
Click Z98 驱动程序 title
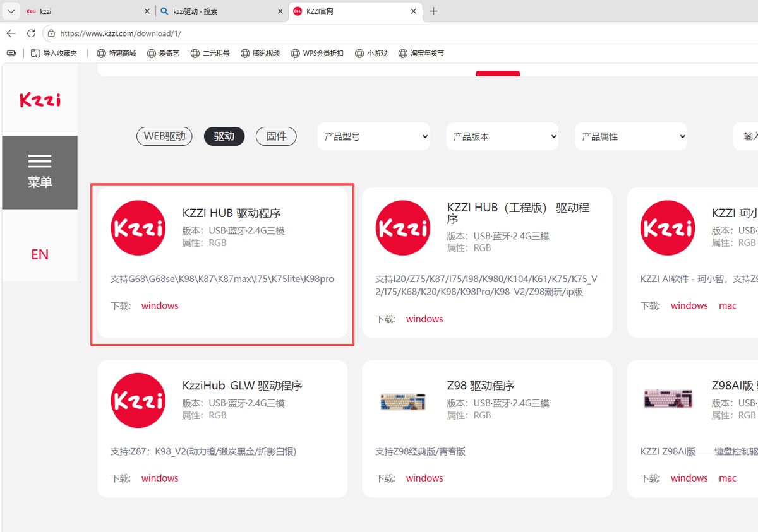click(481, 385)
